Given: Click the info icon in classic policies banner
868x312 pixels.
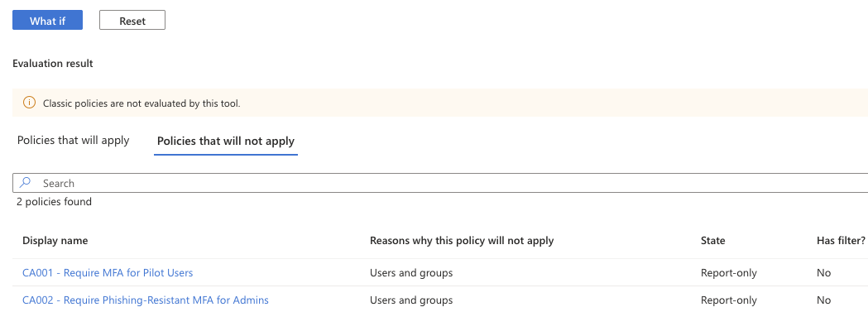Looking at the screenshot, I should point(29,103).
